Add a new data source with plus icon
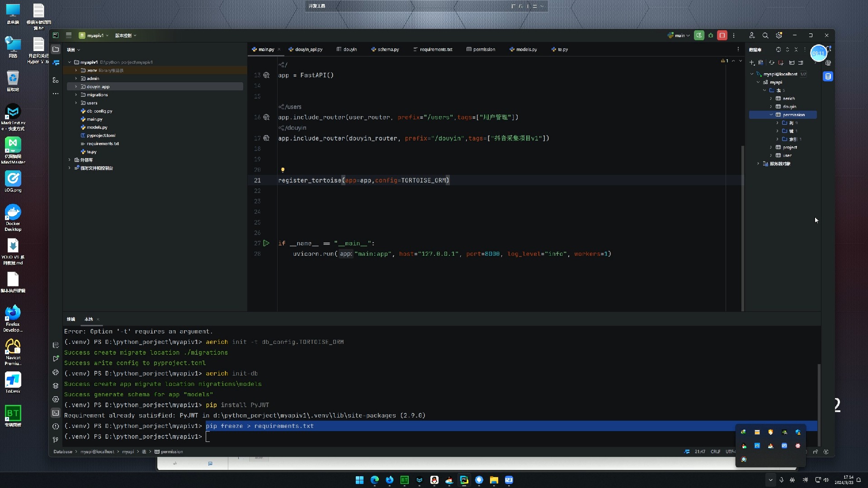Screen dimensions: 868x488 tap(752, 62)
